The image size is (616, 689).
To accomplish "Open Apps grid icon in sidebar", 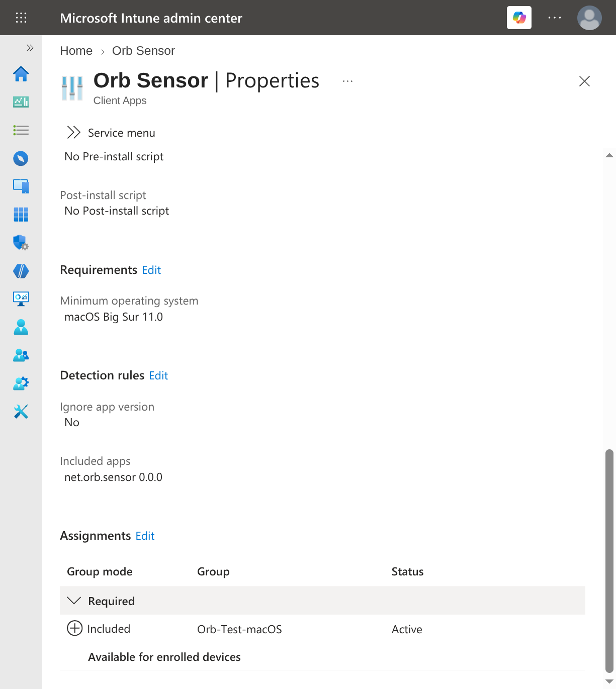I will pyautogui.click(x=21, y=215).
